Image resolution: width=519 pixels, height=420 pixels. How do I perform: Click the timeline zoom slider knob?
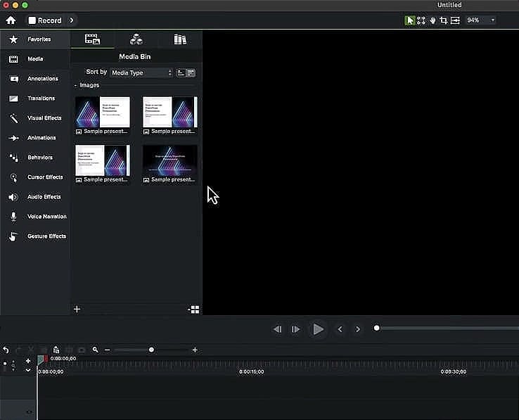click(151, 350)
